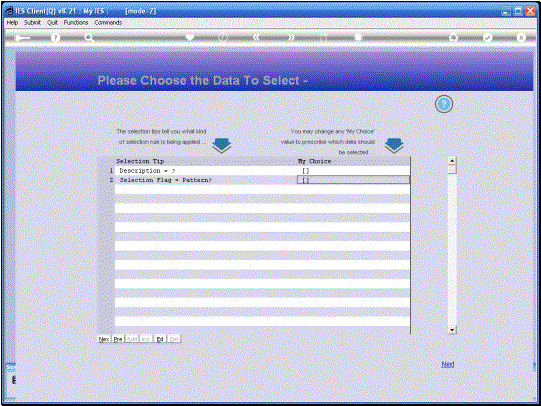Open the question mark help icon in toolbar
541x406 pixels.
click(x=55, y=38)
